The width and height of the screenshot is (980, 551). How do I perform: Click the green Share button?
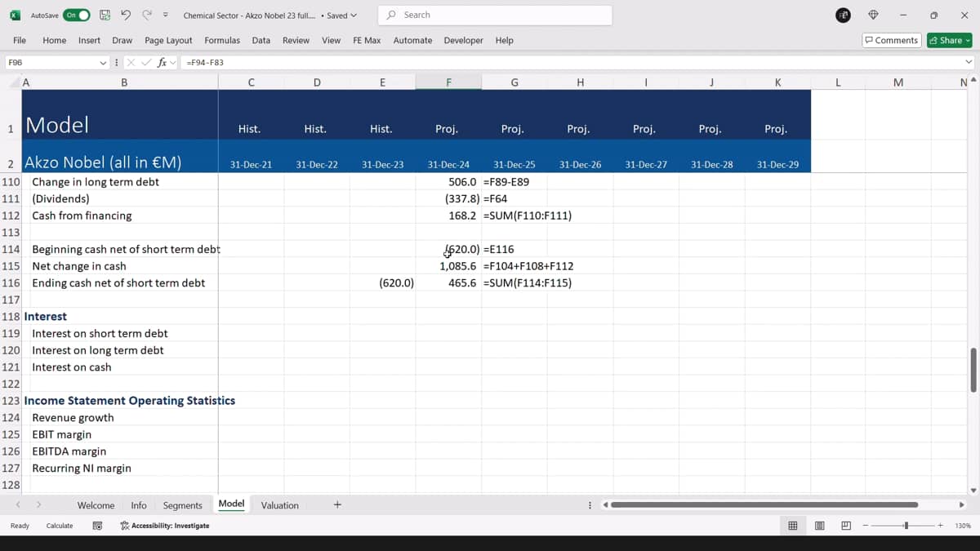pos(949,40)
